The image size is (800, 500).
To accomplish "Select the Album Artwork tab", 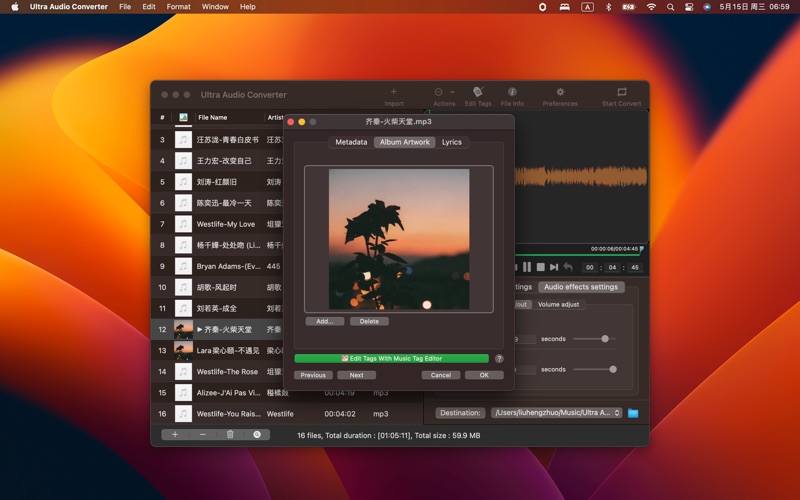I will pyautogui.click(x=405, y=142).
